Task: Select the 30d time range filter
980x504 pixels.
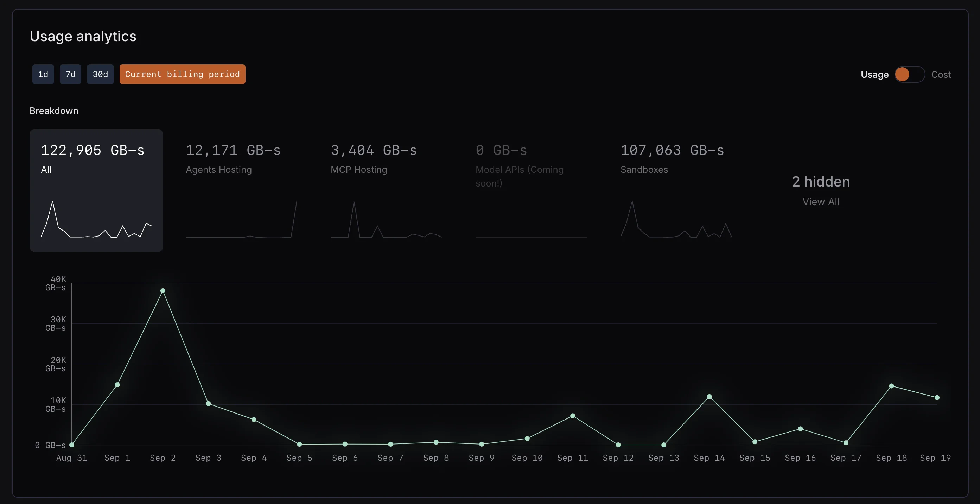Action: pyautogui.click(x=100, y=74)
